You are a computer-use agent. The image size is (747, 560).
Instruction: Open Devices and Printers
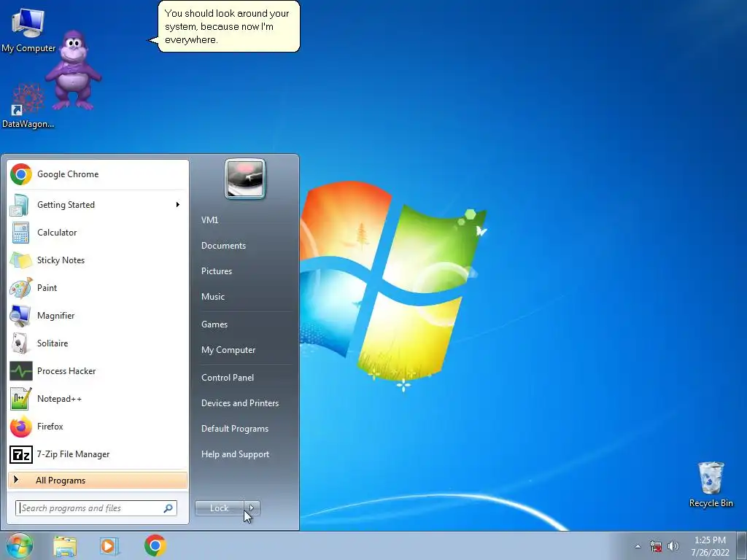239,403
